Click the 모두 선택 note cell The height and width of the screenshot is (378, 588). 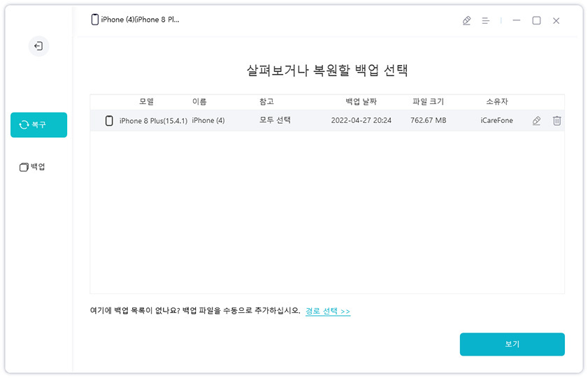275,120
